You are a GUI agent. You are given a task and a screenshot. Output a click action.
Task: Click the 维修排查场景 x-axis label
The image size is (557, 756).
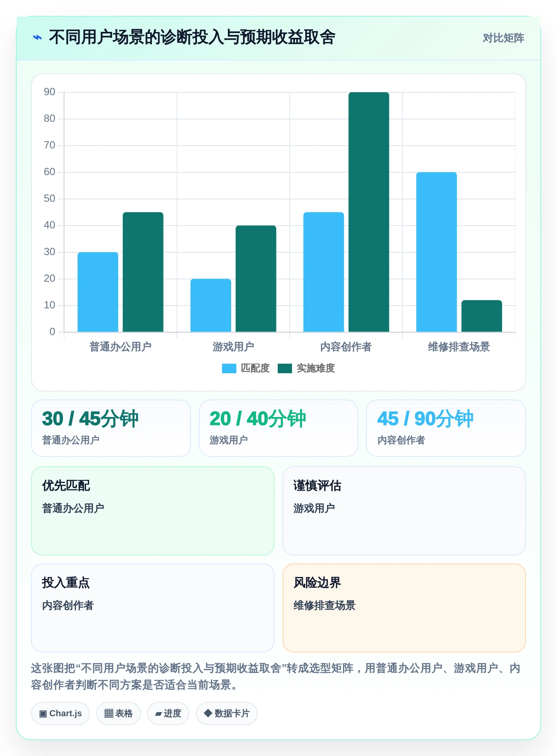[459, 347]
